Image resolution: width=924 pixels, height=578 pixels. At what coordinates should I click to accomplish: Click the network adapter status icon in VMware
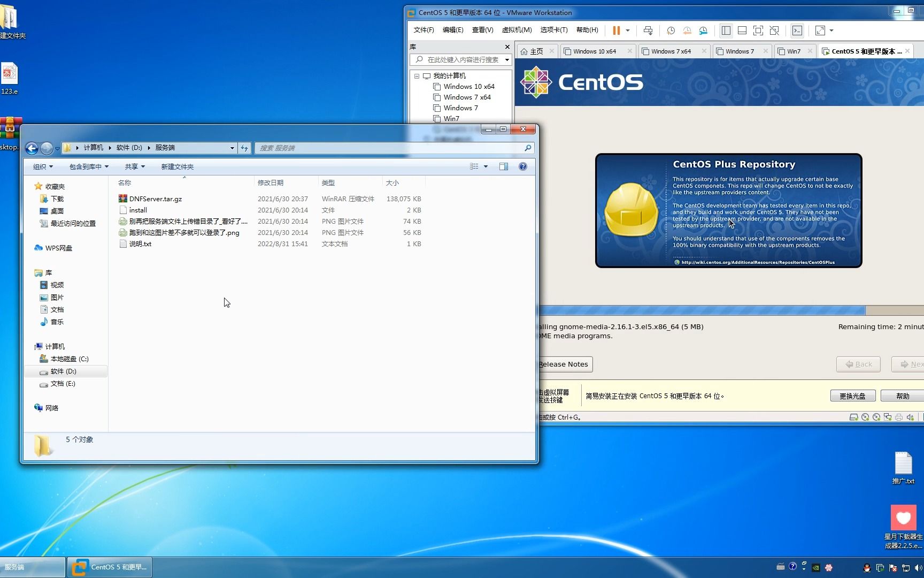[888, 417]
